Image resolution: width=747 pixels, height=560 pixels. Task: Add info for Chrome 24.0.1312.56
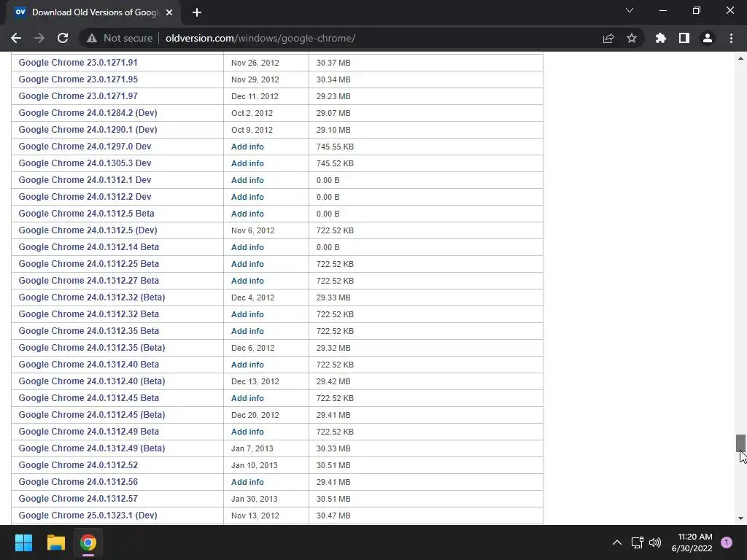pyautogui.click(x=247, y=482)
